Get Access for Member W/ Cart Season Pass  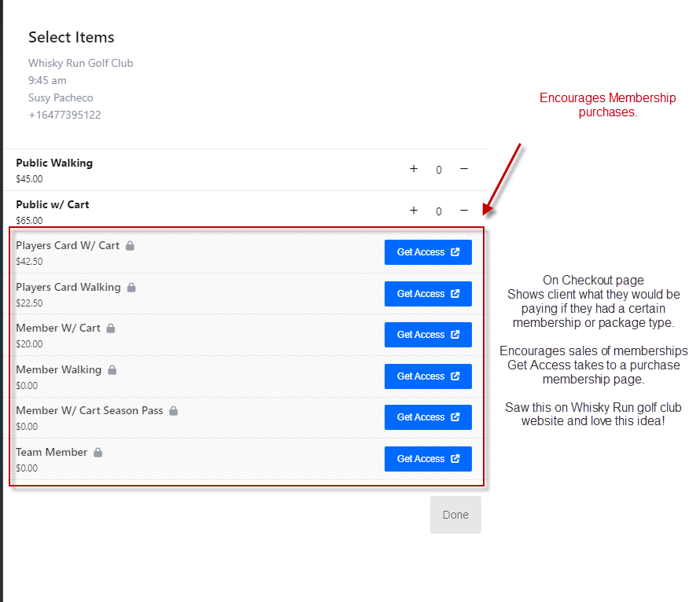(x=428, y=417)
